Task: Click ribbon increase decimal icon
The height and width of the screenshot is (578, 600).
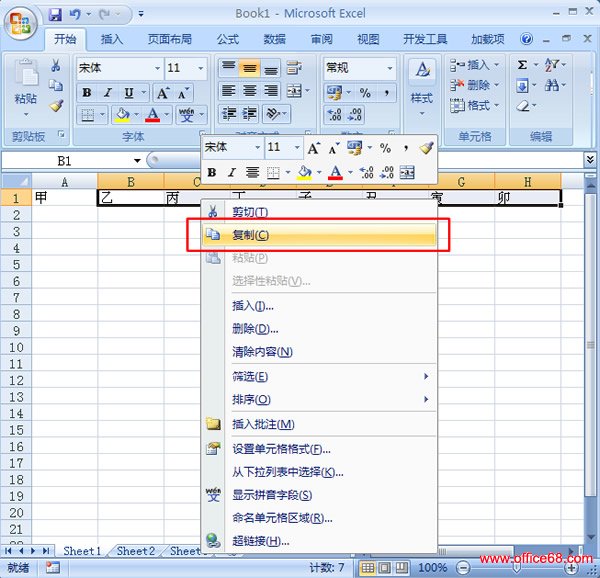Action: (334, 115)
